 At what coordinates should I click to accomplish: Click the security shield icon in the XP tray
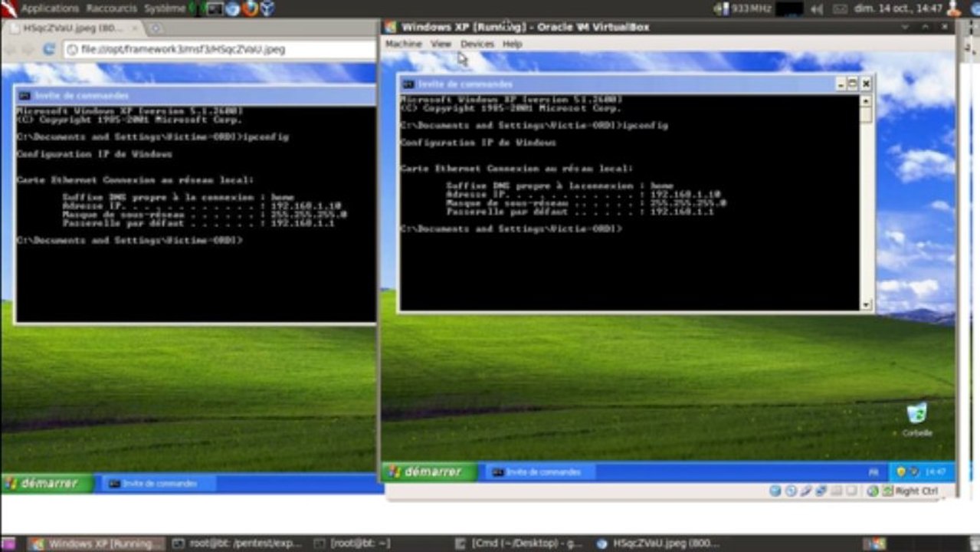click(x=901, y=472)
